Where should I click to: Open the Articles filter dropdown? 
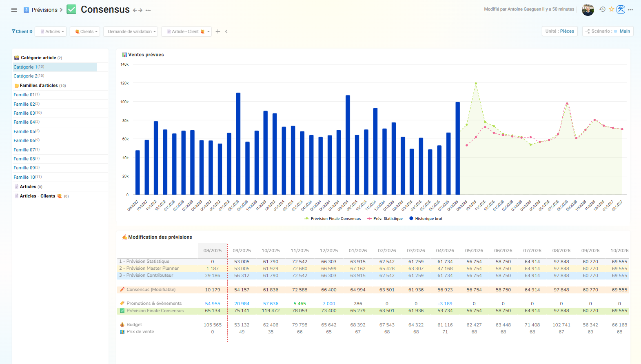pyautogui.click(x=51, y=31)
